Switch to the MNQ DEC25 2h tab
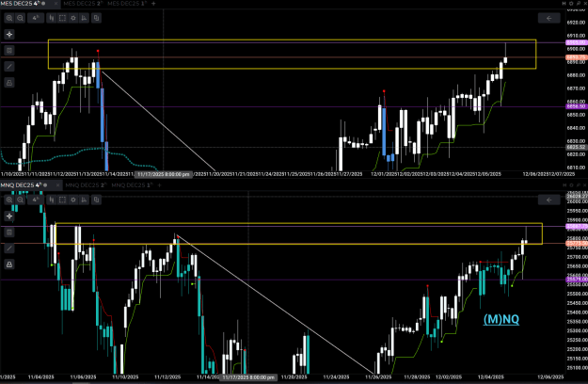The width and height of the screenshot is (588, 384). pyautogui.click(x=86, y=184)
